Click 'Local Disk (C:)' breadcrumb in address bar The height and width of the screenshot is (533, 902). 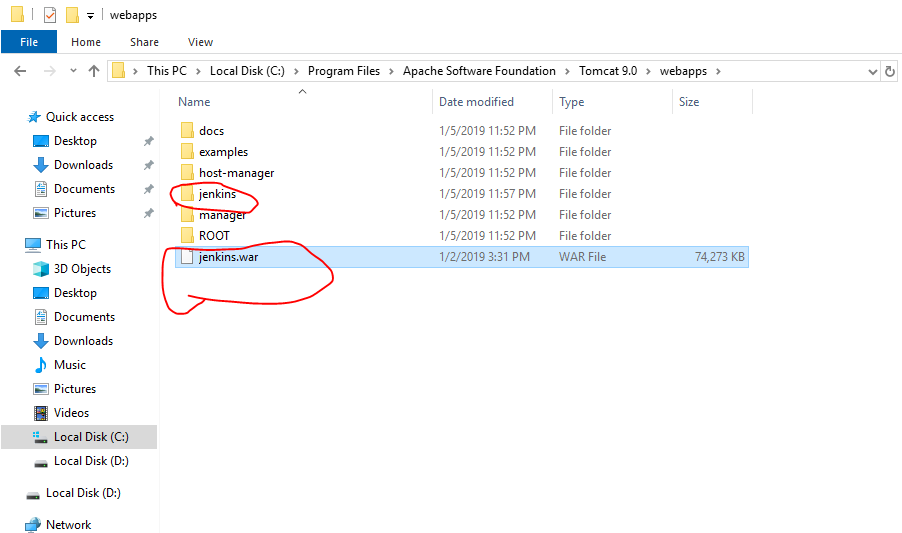(x=247, y=71)
